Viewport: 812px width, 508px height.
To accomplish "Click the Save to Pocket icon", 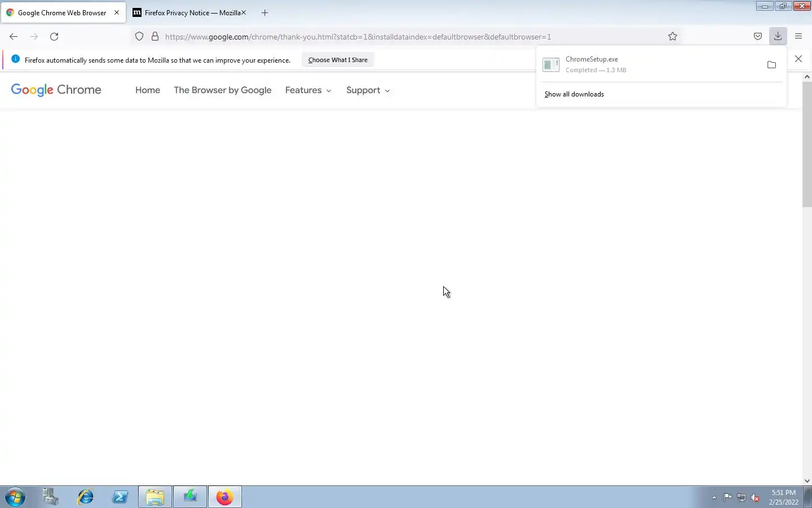I will pyautogui.click(x=758, y=37).
